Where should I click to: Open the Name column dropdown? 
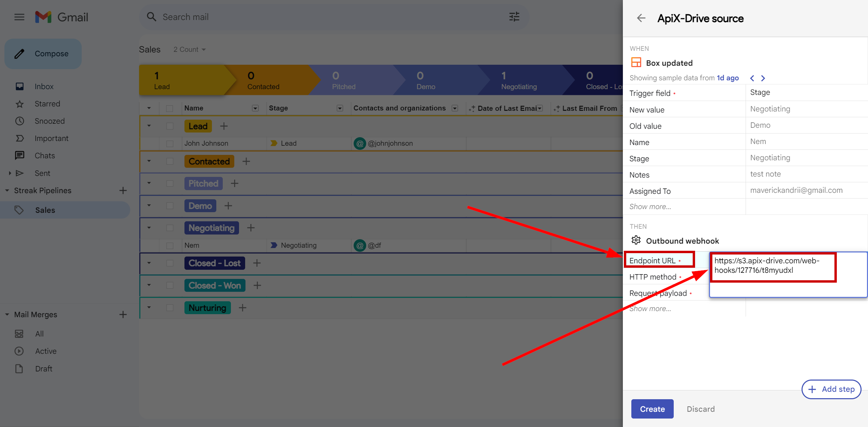255,108
